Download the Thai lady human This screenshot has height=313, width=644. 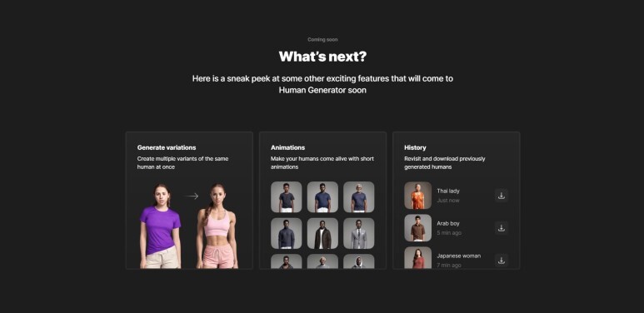coord(501,196)
